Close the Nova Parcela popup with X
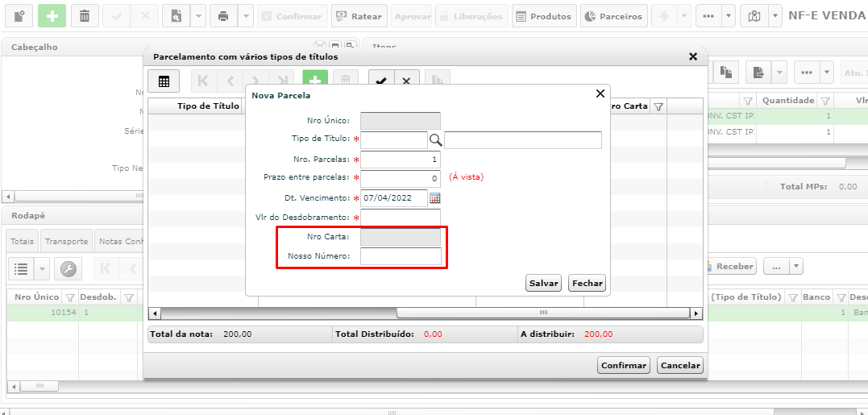This screenshot has height=415, width=868. click(x=600, y=93)
